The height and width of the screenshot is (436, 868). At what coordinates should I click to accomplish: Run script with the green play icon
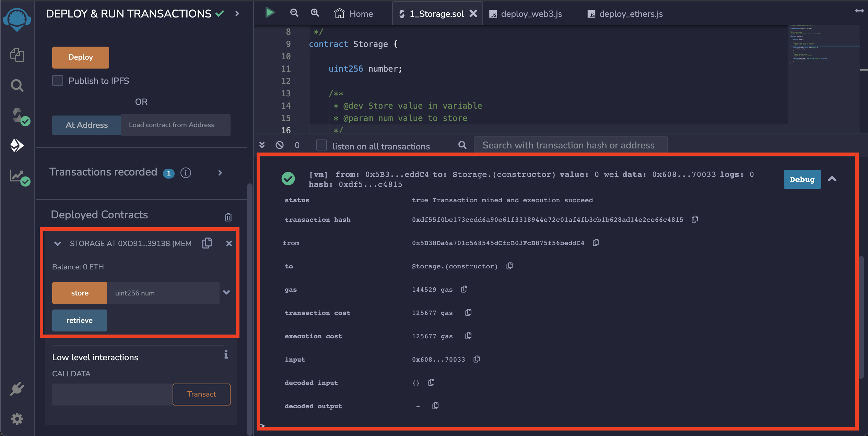point(270,13)
